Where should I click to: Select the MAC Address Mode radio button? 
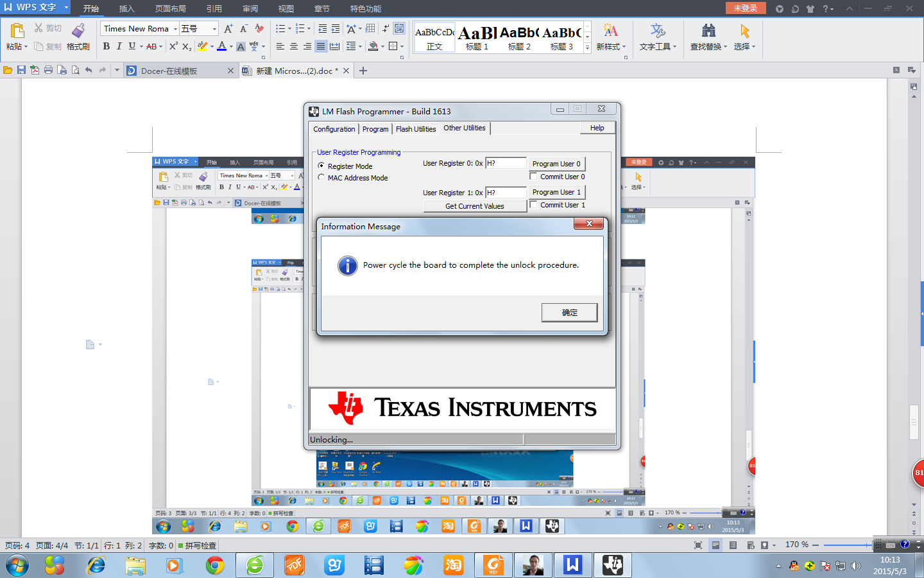[x=321, y=177]
